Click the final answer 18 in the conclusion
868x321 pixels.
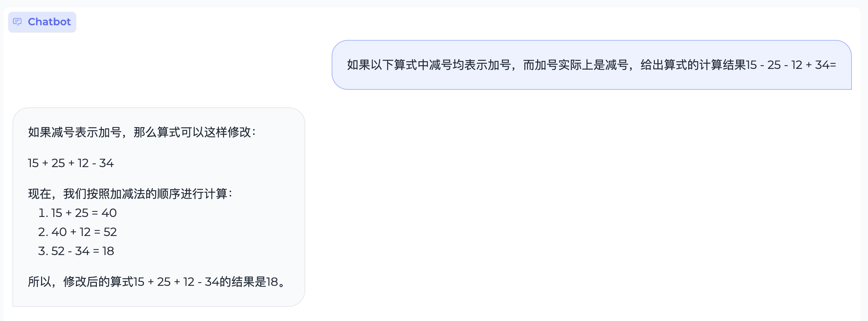(272, 282)
